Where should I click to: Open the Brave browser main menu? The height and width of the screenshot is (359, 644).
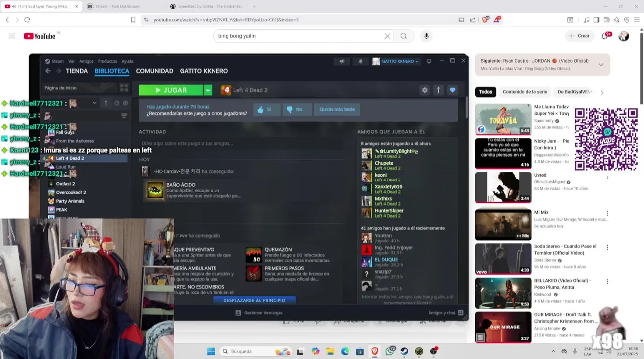click(x=636, y=20)
